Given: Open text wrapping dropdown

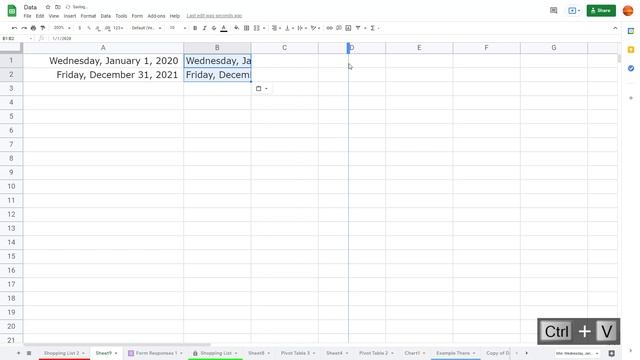Looking at the screenshot, I should click(x=302, y=28).
